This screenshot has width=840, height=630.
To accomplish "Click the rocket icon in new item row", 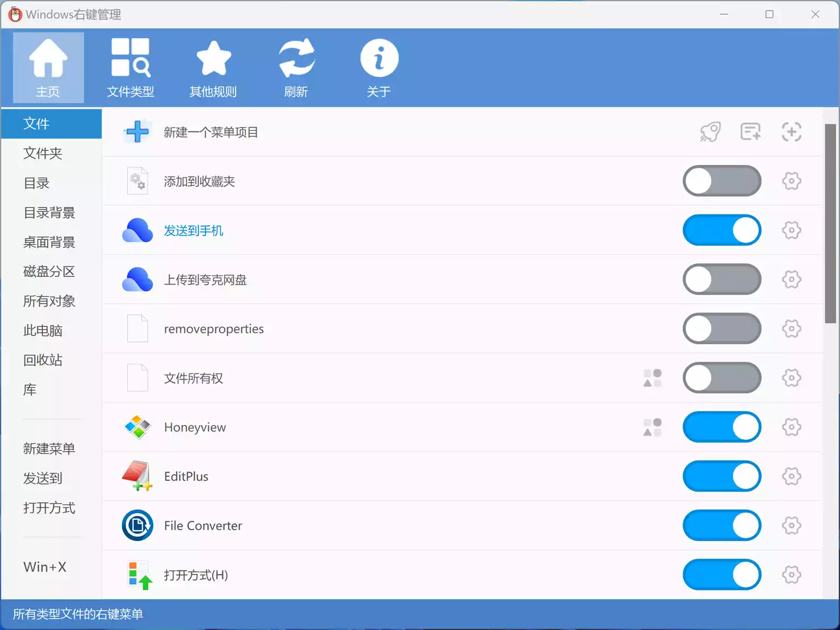I will coord(710,132).
